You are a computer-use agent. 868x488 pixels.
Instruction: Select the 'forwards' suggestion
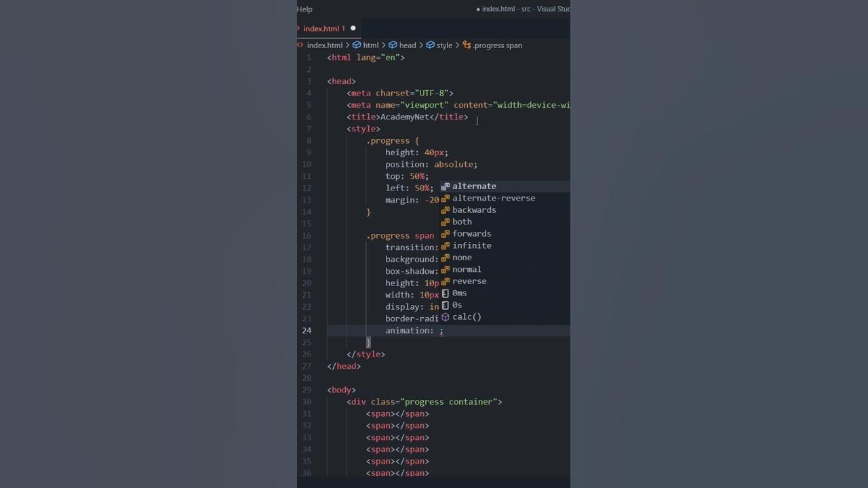click(x=505, y=234)
